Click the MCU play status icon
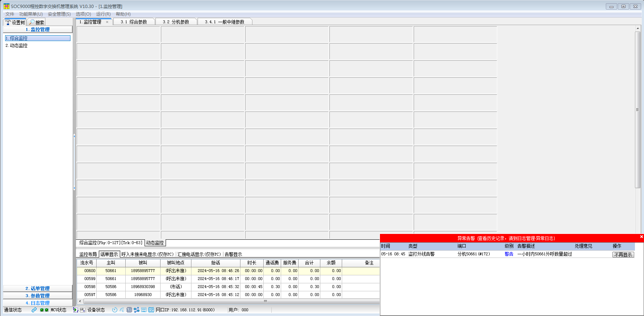Viewport: 644px width, 316px height. [x=76, y=310]
